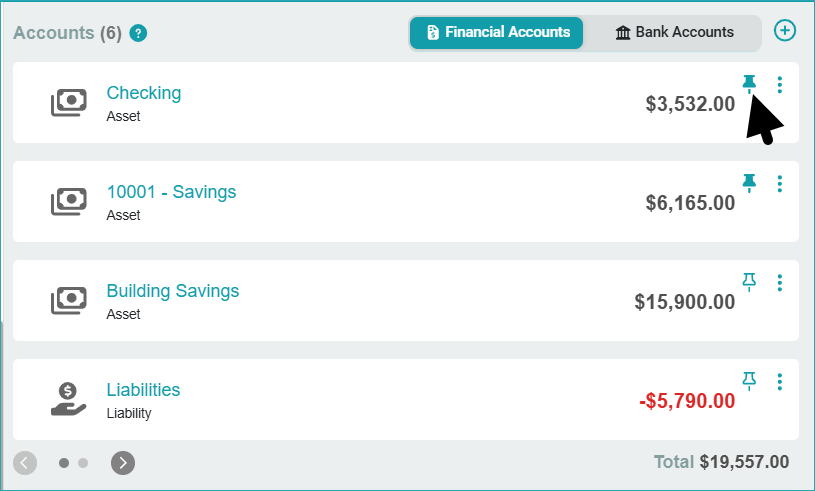
Task: Click the Building Savings cash icon
Action: tap(68, 300)
